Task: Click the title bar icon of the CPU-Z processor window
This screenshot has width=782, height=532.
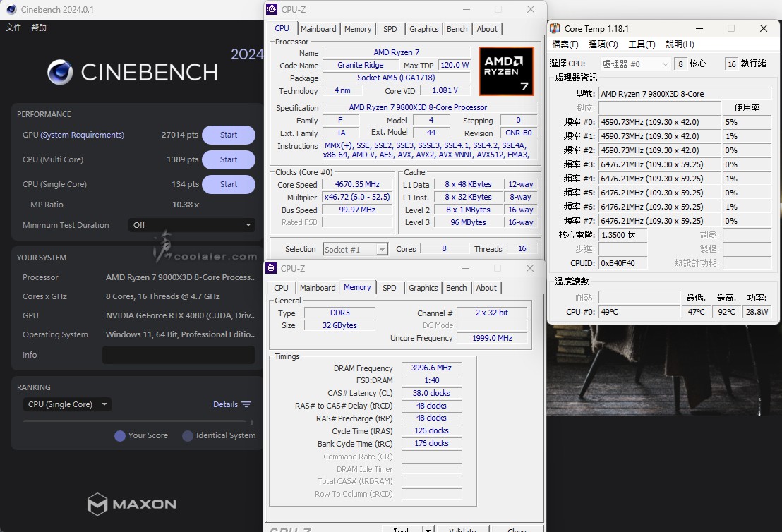Action: (x=272, y=9)
